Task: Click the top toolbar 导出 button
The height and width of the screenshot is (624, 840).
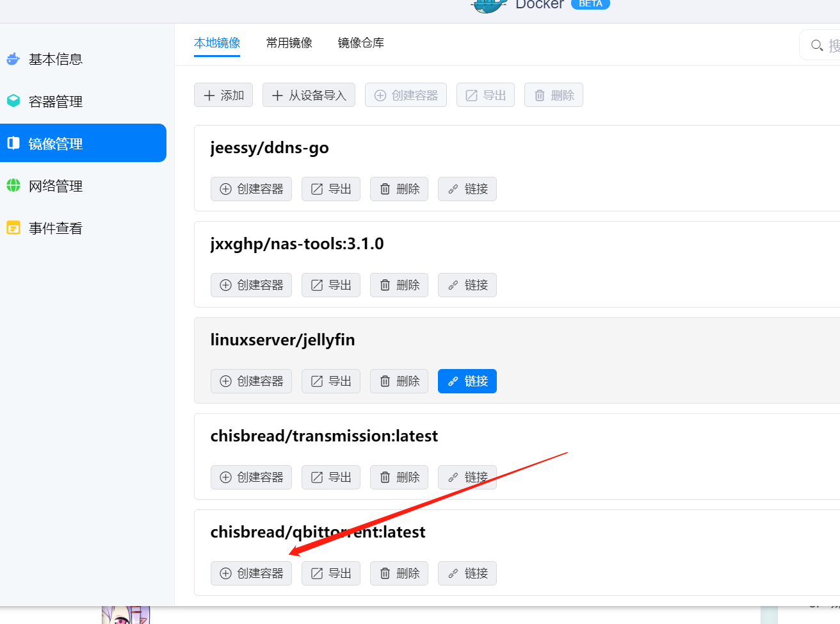Action: [485, 95]
